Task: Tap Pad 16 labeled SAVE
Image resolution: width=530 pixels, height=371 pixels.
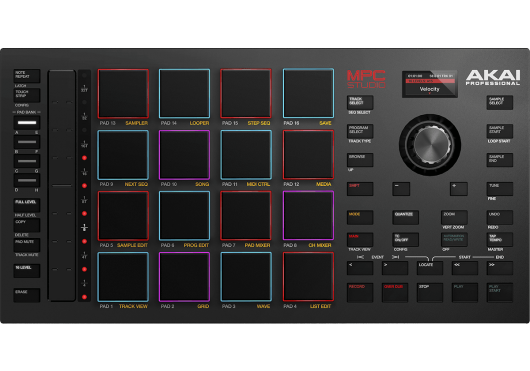Action: pos(308,94)
